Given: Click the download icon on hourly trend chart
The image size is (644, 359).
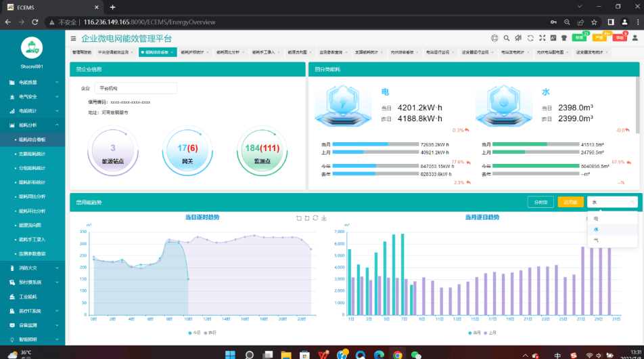Looking at the screenshot, I should 324,218.
